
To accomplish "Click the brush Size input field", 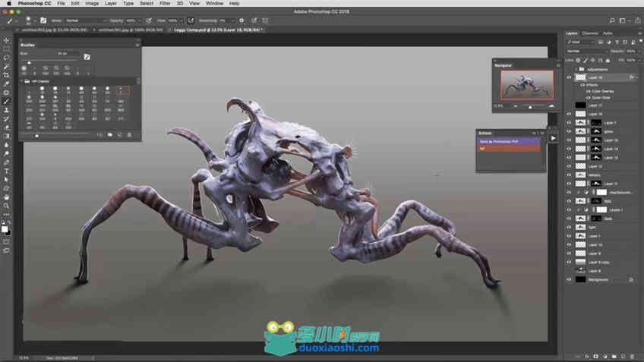I will (67, 53).
